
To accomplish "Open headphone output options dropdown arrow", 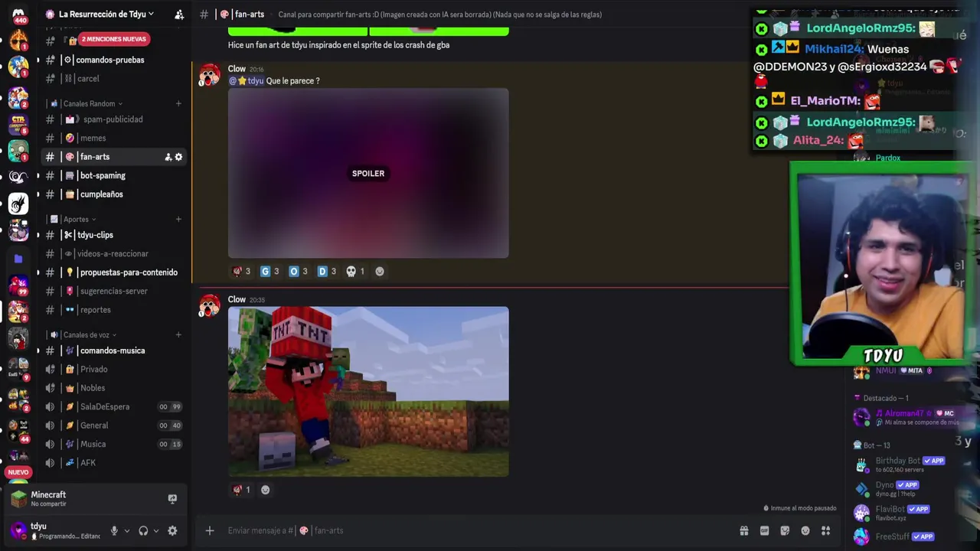I will pyautogui.click(x=156, y=530).
